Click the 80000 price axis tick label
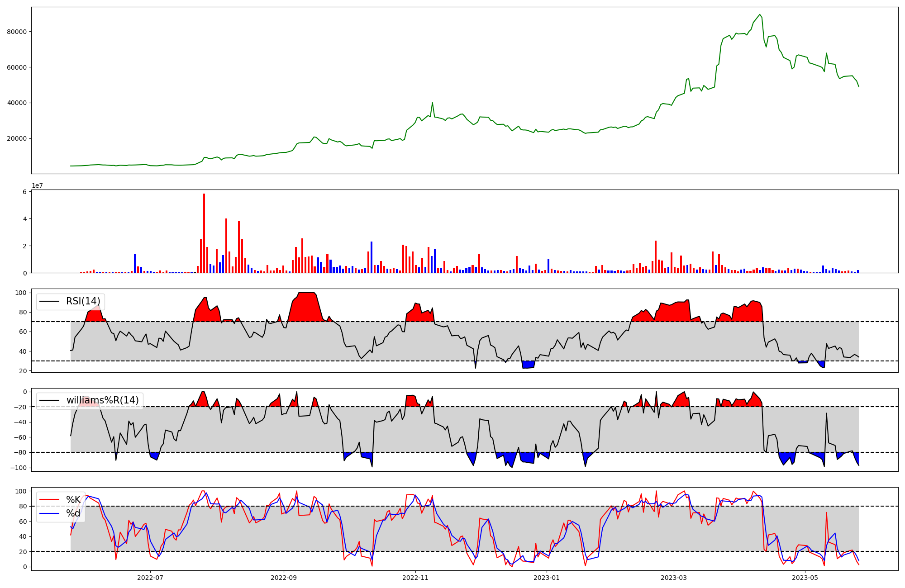This screenshot has height=588, width=905. tap(17, 32)
